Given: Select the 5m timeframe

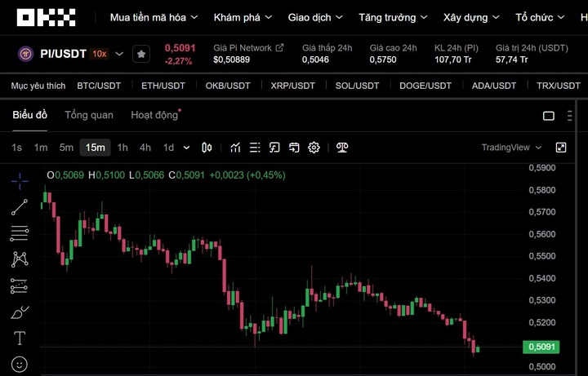Looking at the screenshot, I should click(66, 148).
